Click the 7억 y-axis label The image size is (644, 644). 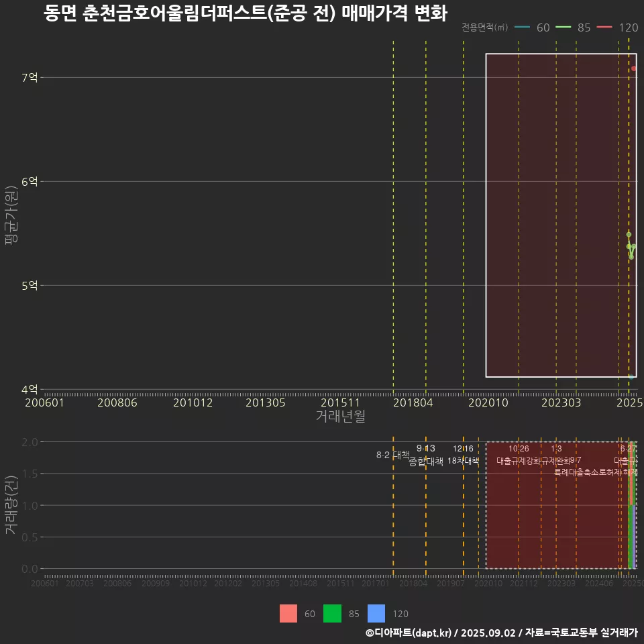30,77
